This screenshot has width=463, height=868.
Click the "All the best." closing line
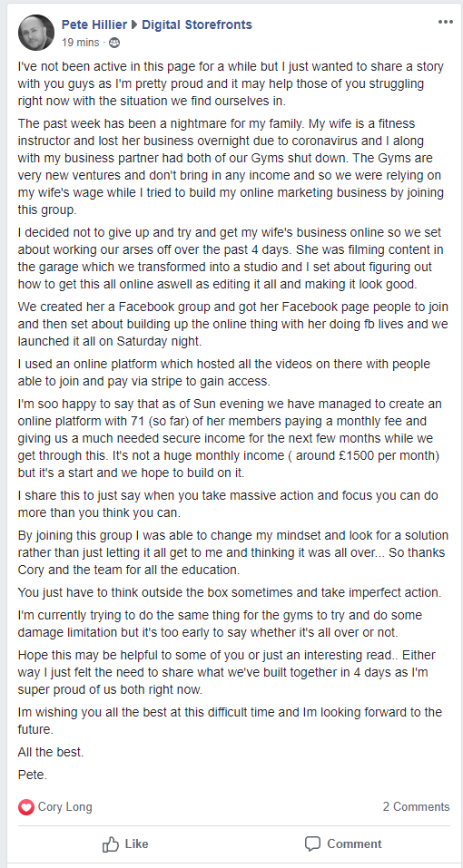[x=51, y=753]
